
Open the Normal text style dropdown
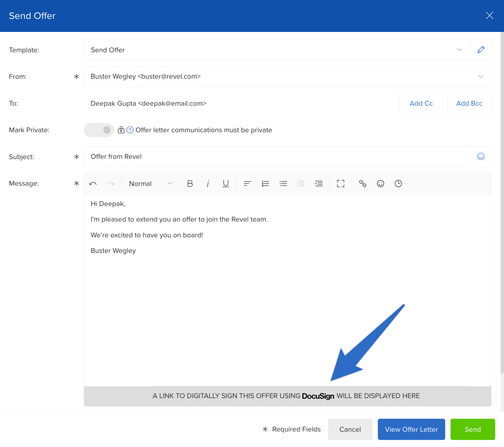click(151, 184)
